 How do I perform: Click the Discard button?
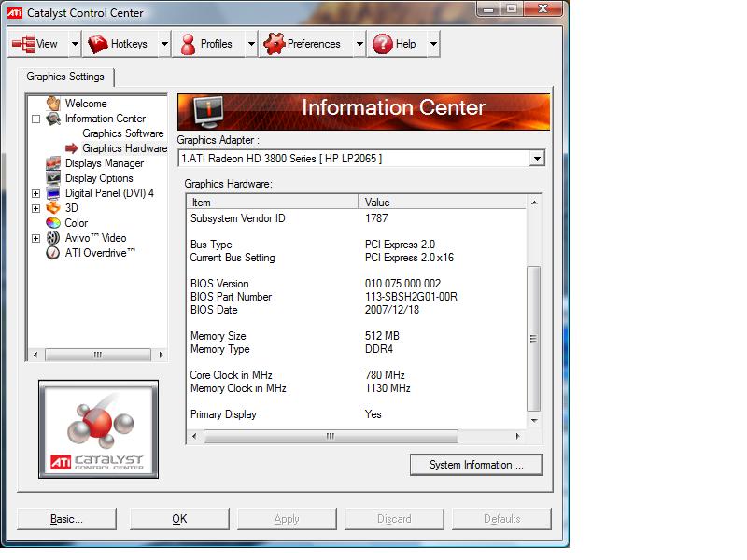tap(394, 519)
